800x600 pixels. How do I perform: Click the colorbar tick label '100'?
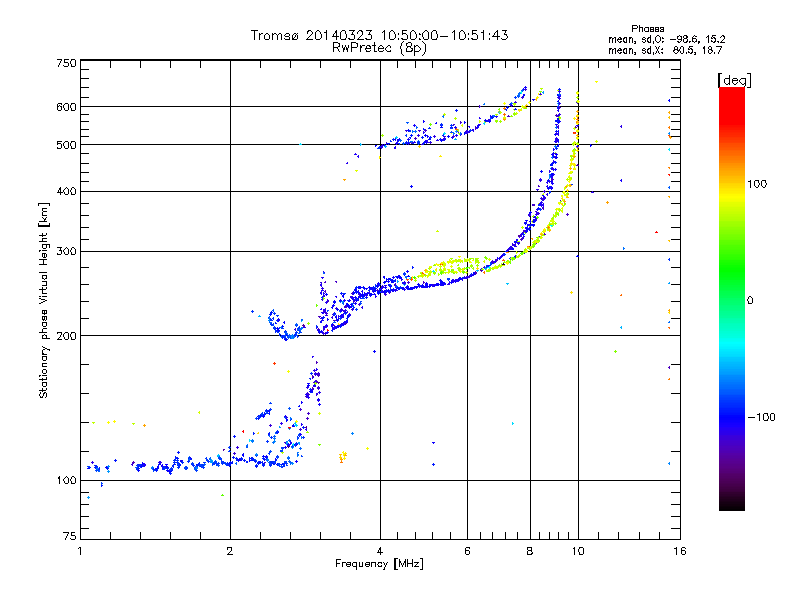pyautogui.click(x=757, y=184)
